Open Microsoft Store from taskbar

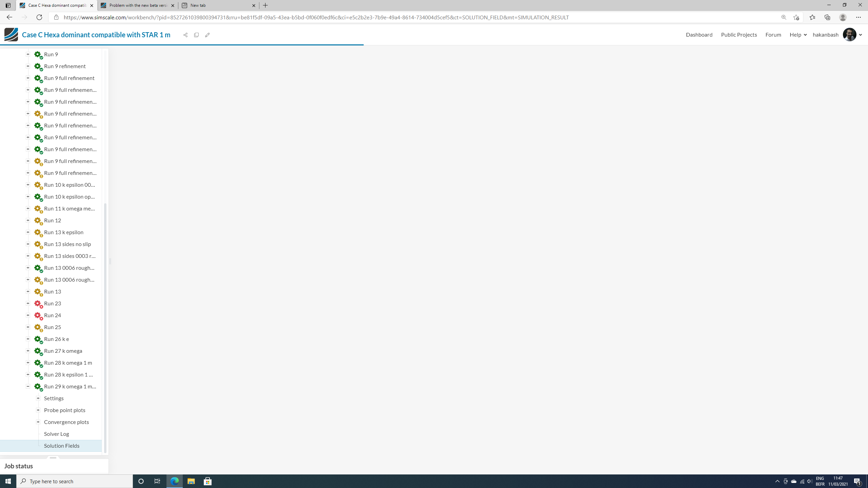click(208, 481)
